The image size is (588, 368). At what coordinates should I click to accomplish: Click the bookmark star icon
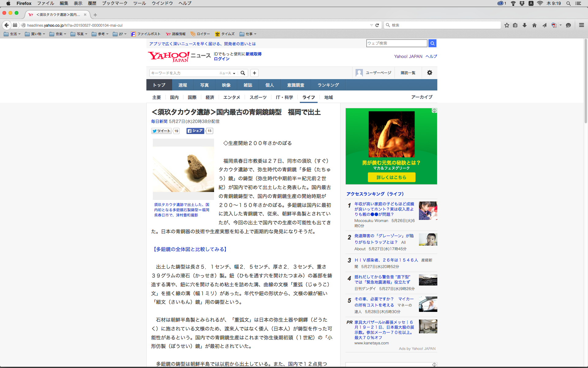[x=507, y=25]
